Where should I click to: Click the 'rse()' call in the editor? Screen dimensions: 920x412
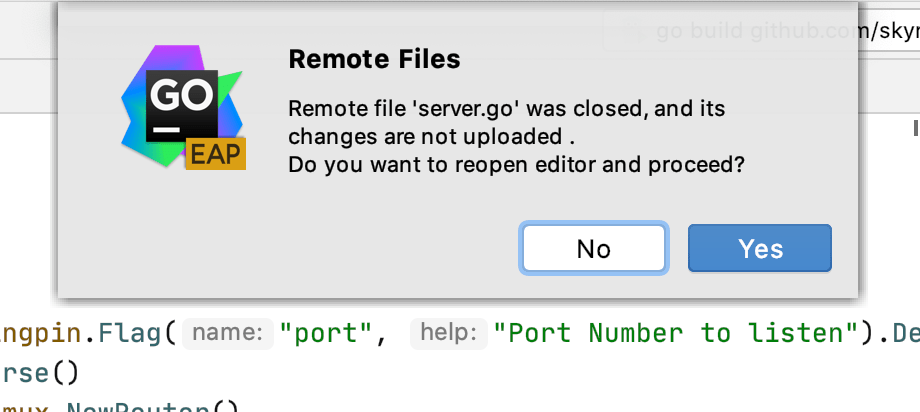coord(38,372)
